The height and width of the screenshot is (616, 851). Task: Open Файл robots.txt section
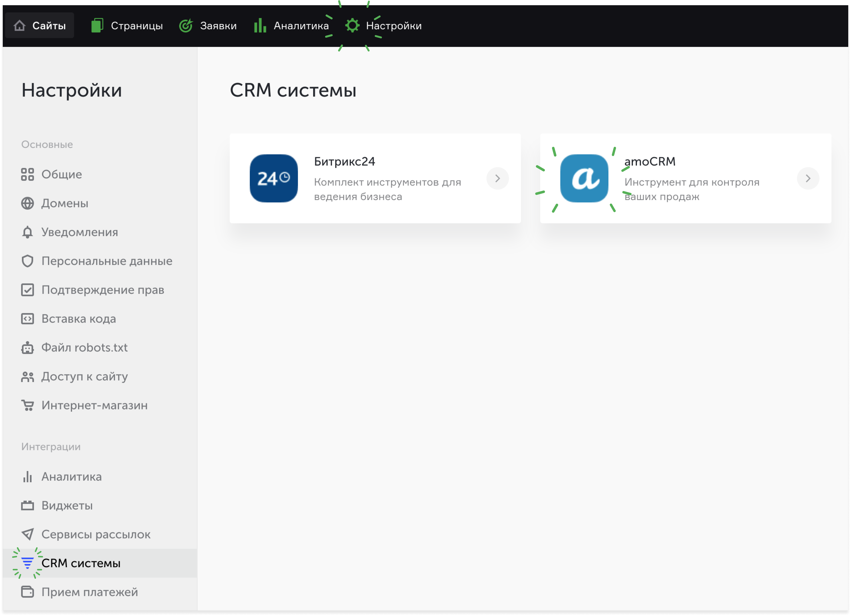100,348
